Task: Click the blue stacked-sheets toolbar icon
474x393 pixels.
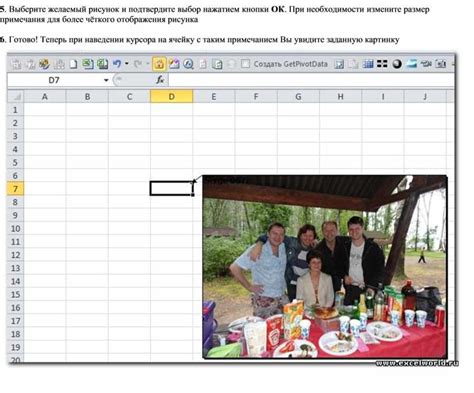Action: pyautogui.click(x=411, y=64)
